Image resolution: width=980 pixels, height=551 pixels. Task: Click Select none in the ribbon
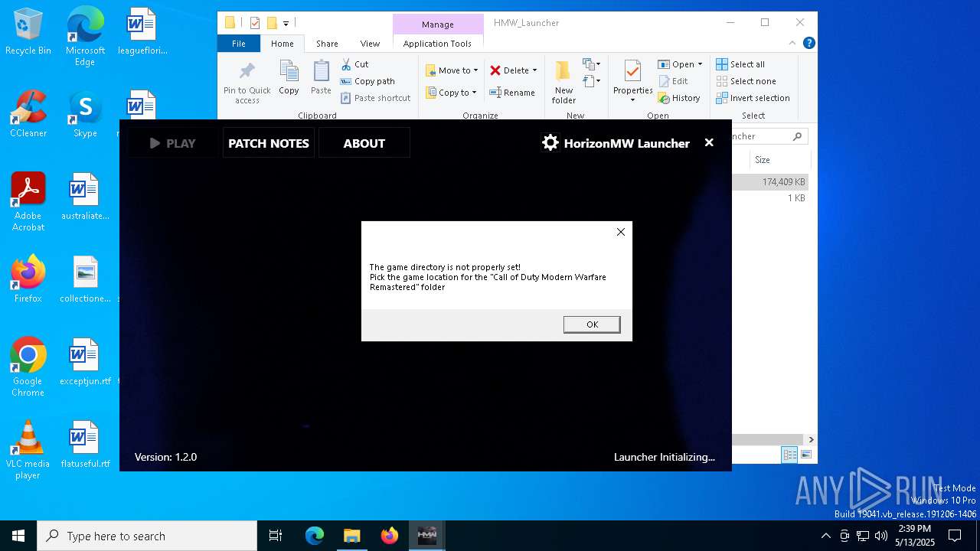746,81
